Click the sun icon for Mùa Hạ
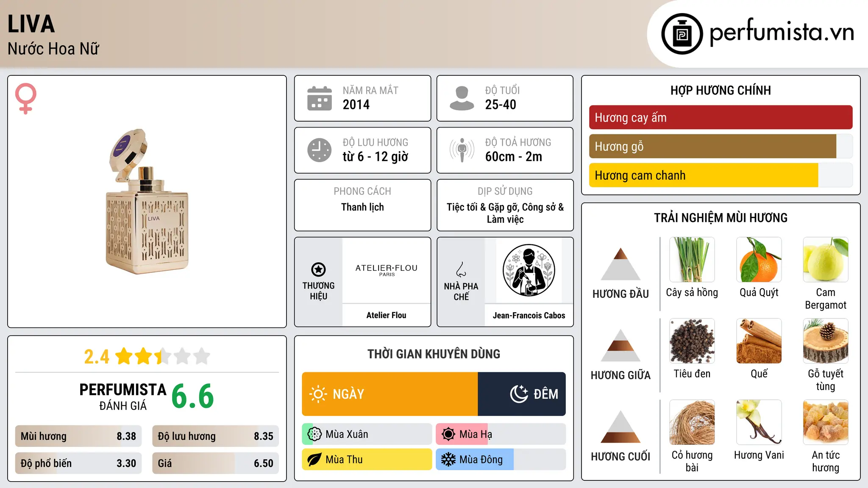The height and width of the screenshot is (488, 868). [448, 434]
